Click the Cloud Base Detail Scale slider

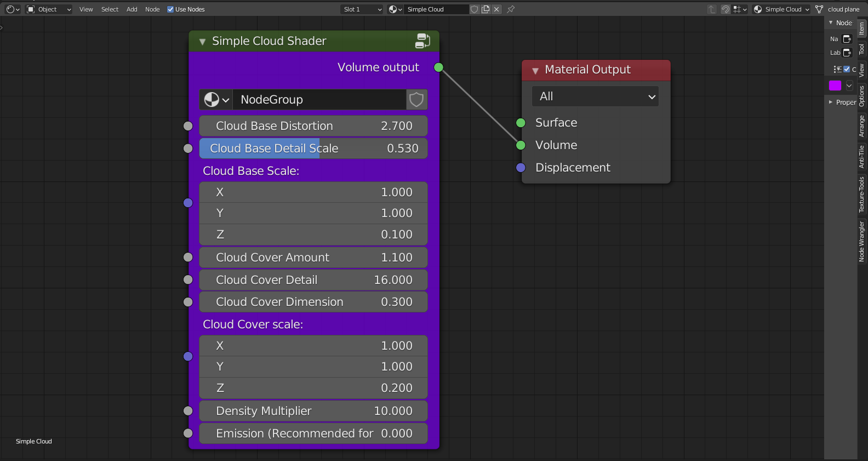313,149
